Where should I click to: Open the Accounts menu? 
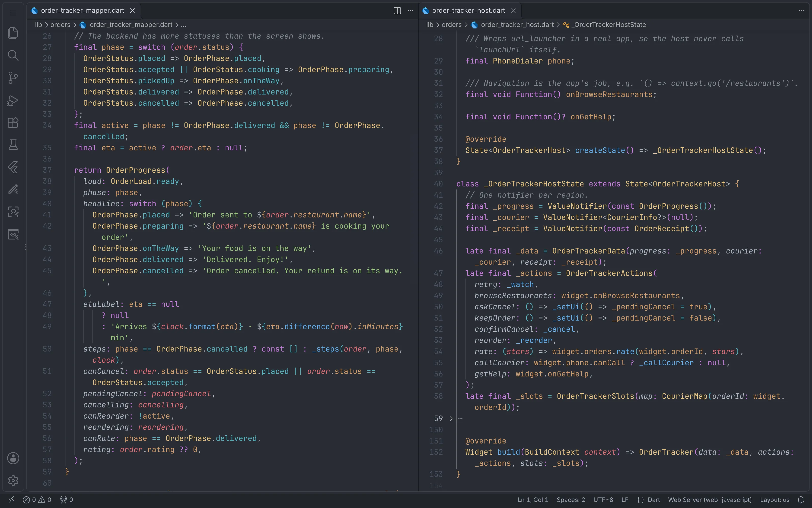13,458
